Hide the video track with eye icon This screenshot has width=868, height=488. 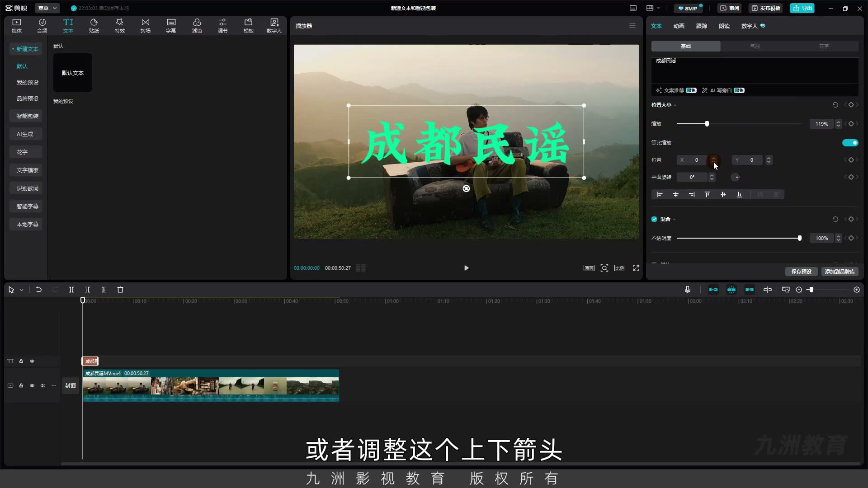[32, 386]
